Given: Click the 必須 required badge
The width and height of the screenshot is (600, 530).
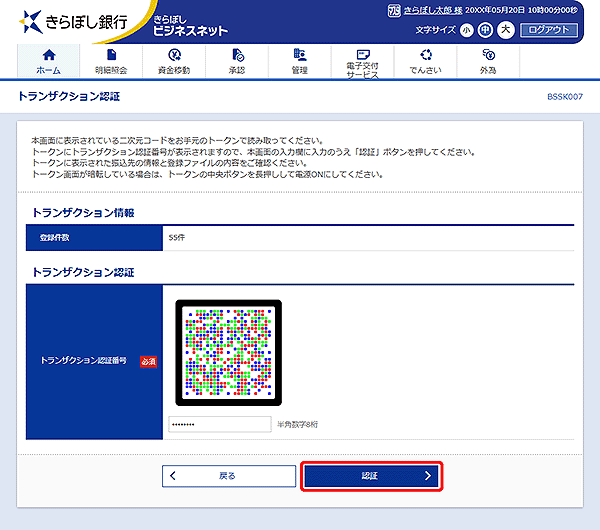Looking at the screenshot, I should coord(148,361).
